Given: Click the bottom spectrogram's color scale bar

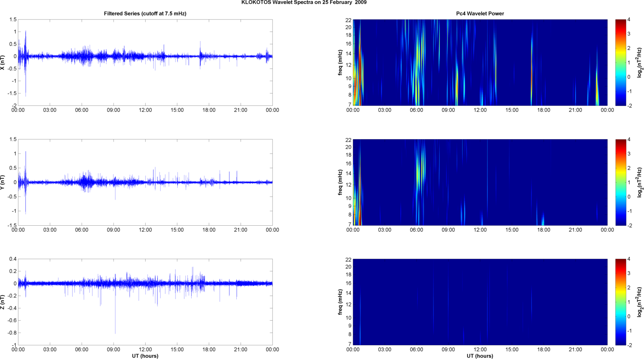Looking at the screenshot, I should click(x=620, y=302).
